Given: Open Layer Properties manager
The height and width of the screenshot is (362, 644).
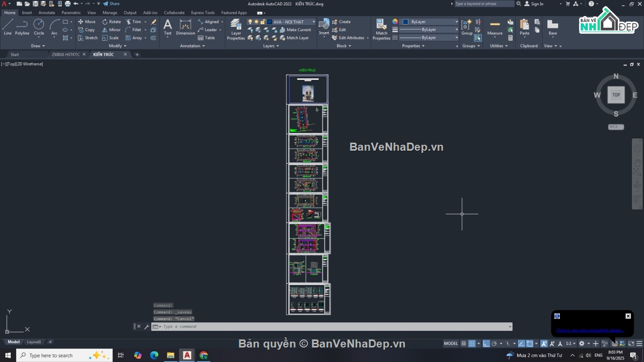Looking at the screenshot, I should (x=236, y=29).
